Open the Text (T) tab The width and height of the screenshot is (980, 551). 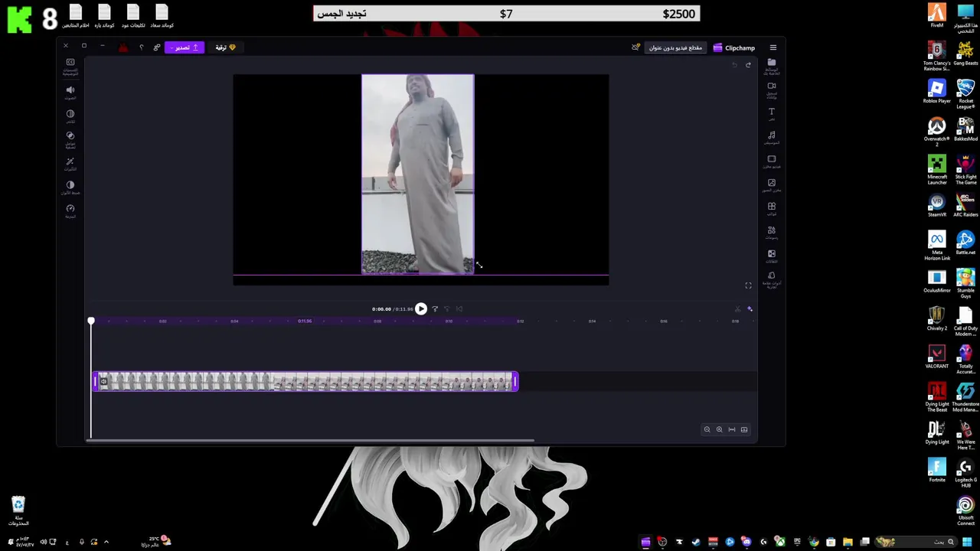pos(771,113)
